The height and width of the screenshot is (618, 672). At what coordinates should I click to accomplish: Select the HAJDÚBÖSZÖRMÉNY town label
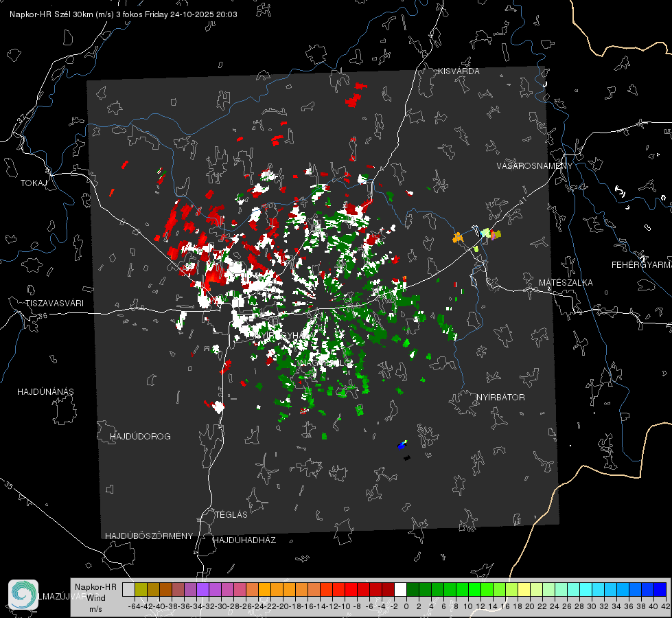pyautogui.click(x=149, y=536)
